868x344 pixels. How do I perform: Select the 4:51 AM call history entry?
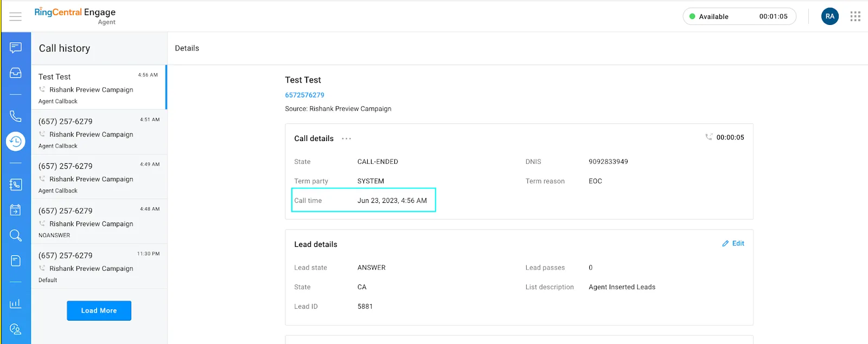(x=99, y=133)
